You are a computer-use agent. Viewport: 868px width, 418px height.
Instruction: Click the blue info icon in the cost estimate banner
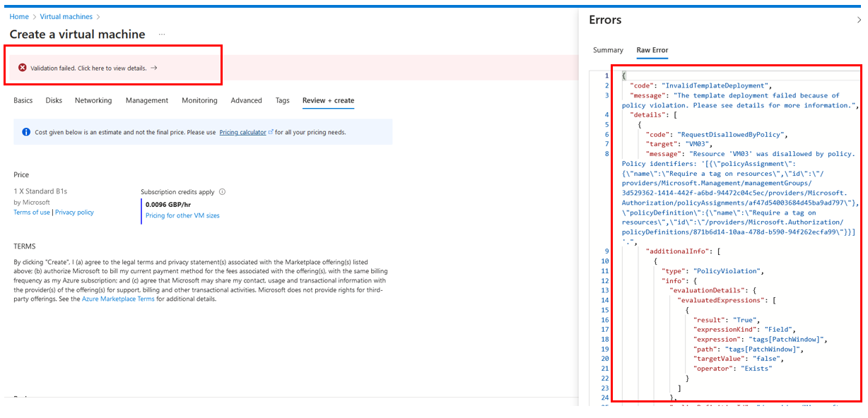(x=26, y=132)
